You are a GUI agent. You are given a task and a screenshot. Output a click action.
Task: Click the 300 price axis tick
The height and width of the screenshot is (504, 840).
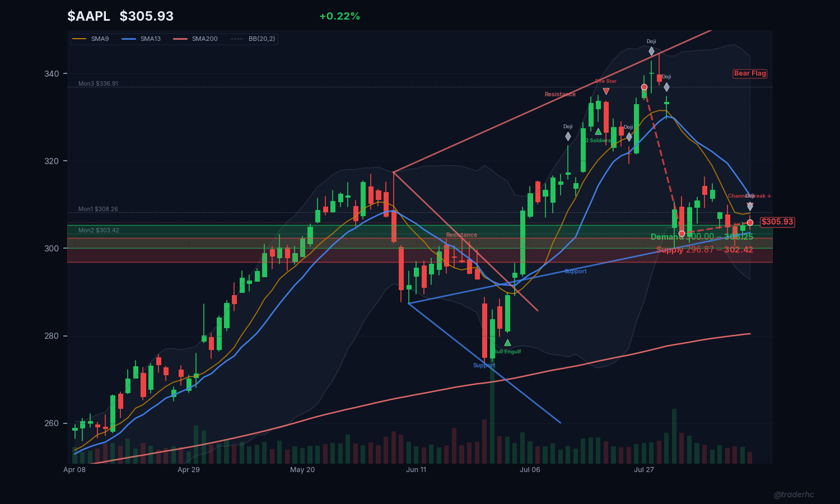52,249
